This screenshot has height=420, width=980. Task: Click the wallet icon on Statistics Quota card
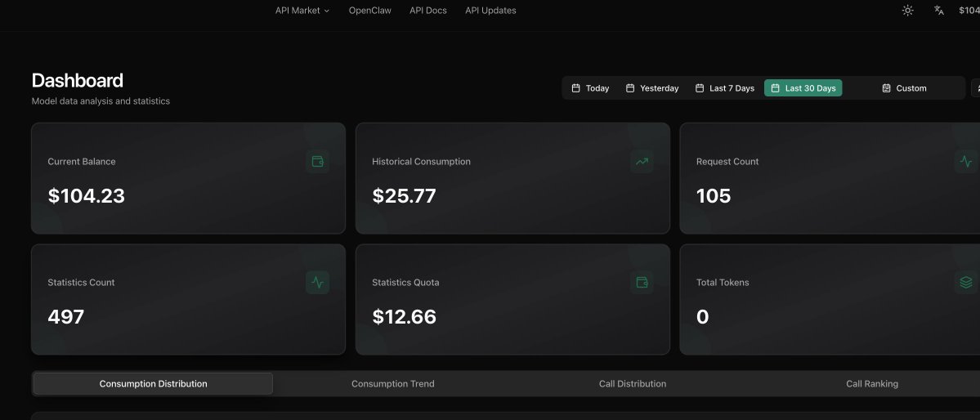pyautogui.click(x=642, y=283)
